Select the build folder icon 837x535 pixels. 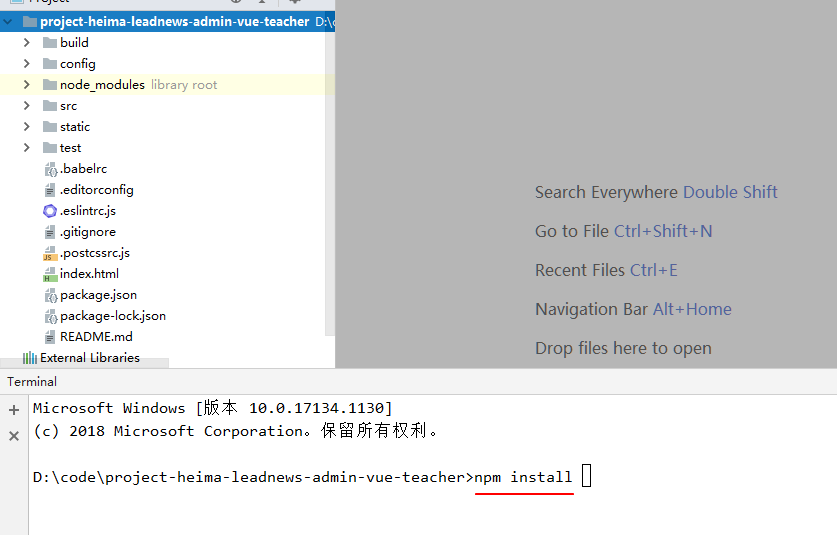(50, 43)
